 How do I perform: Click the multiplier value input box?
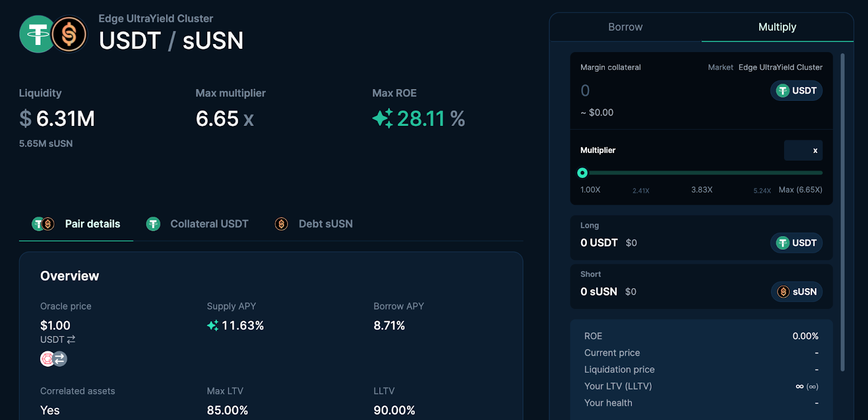(x=803, y=150)
